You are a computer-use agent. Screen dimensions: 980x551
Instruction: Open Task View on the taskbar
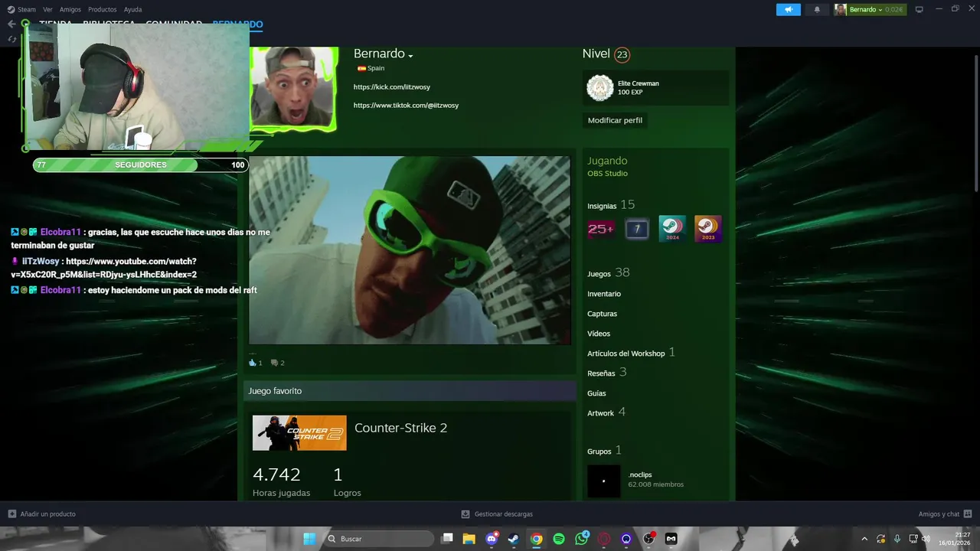448,539
